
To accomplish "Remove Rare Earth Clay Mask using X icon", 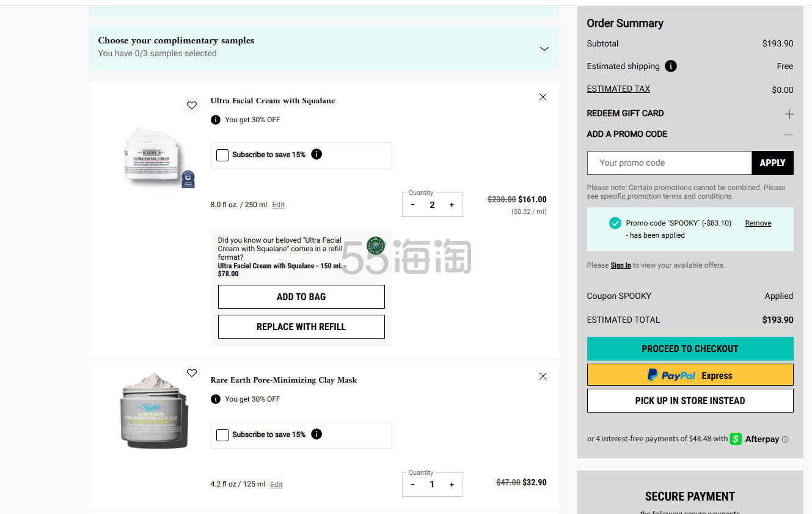I will [x=543, y=376].
